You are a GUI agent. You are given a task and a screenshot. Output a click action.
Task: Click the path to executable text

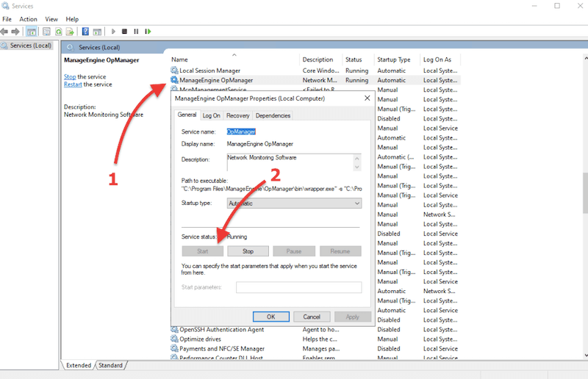click(271, 189)
